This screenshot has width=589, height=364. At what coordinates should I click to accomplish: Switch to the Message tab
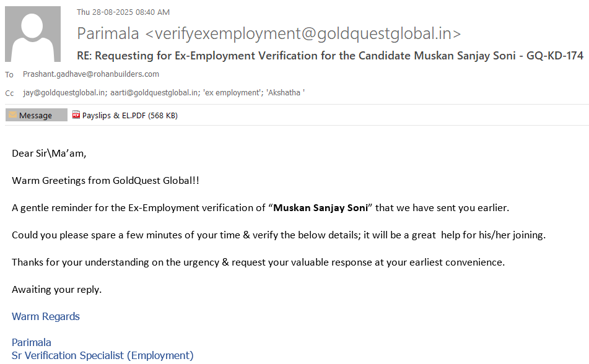(36, 115)
